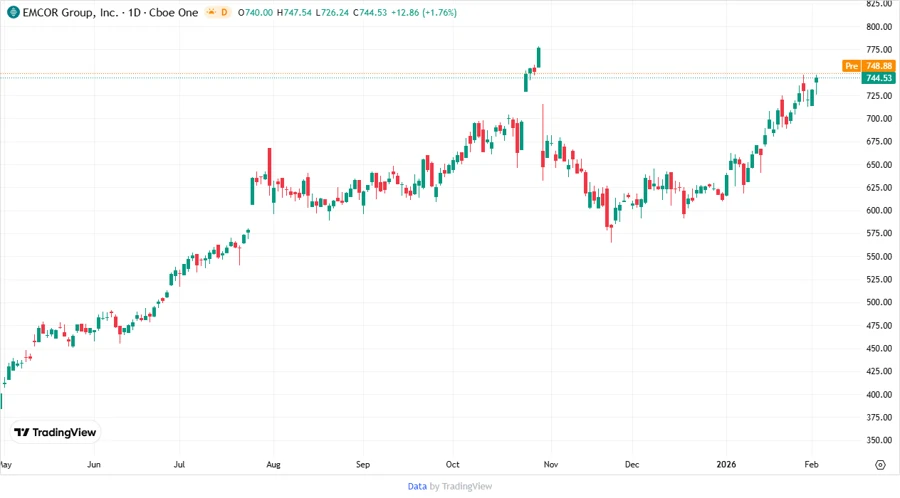Open chart settings gear icon
Image resolution: width=900 pixels, height=498 pixels.
pos(880,465)
